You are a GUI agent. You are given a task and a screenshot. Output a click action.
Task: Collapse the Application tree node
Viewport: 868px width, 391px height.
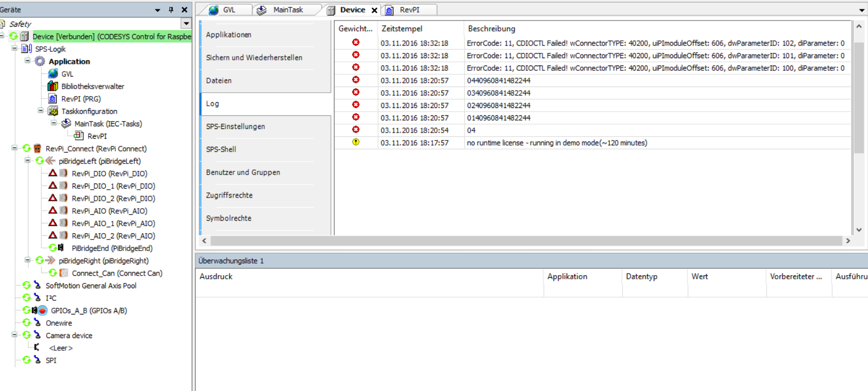[28, 61]
